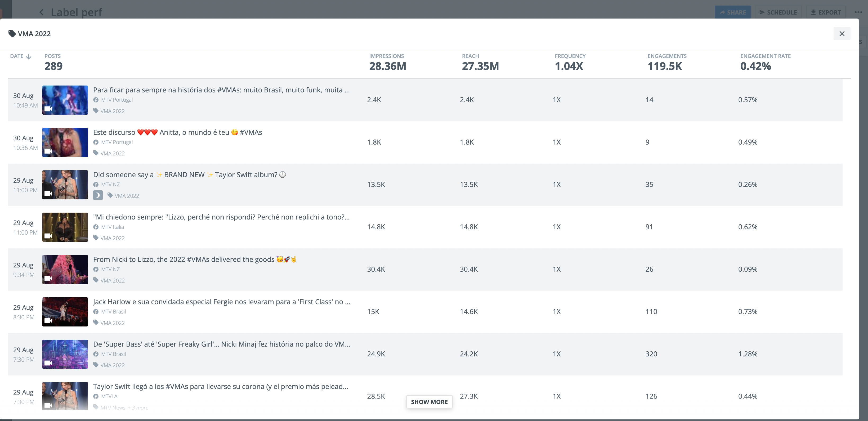Viewport: 868px width, 421px height.
Task: Sort by Date column arrow
Action: (x=29, y=56)
